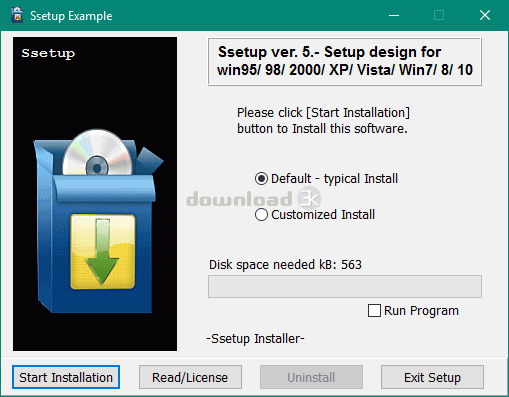This screenshot has width=509, height=397.
Task: Click the Start Installation button
Action: tap(66, 377)
